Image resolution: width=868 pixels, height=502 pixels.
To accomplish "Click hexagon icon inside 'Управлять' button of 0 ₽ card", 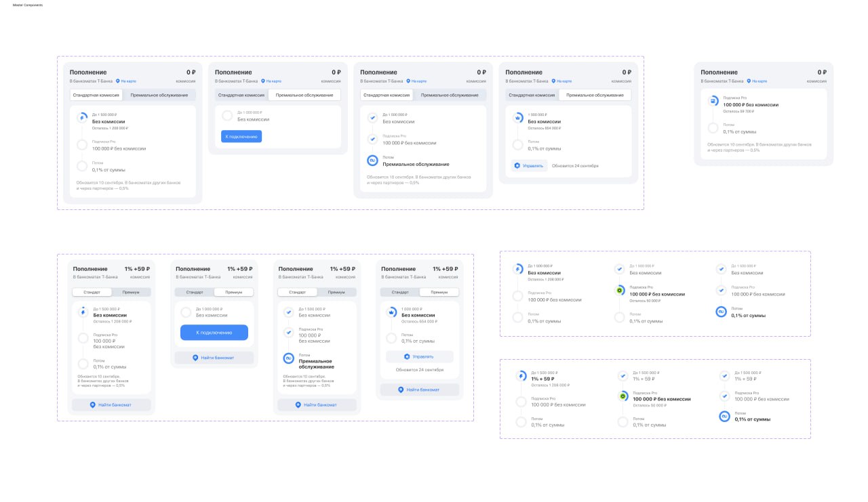I will click(517, 165).
